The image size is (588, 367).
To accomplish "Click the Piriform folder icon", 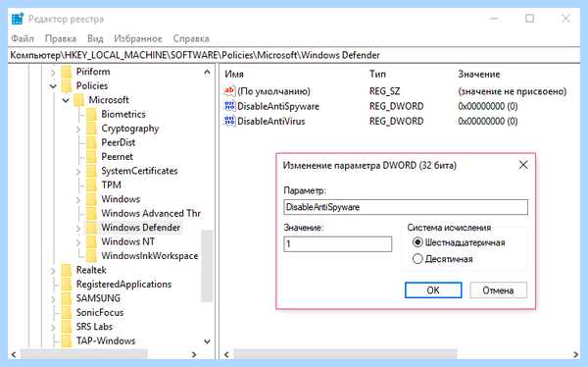I will tap(67, 72).
